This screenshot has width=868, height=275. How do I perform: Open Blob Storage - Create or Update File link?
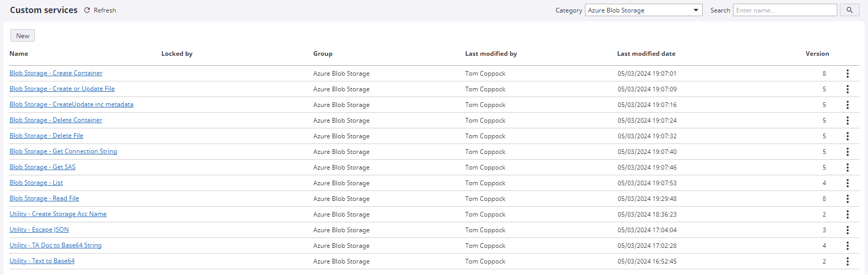click(x=62, y=89)
